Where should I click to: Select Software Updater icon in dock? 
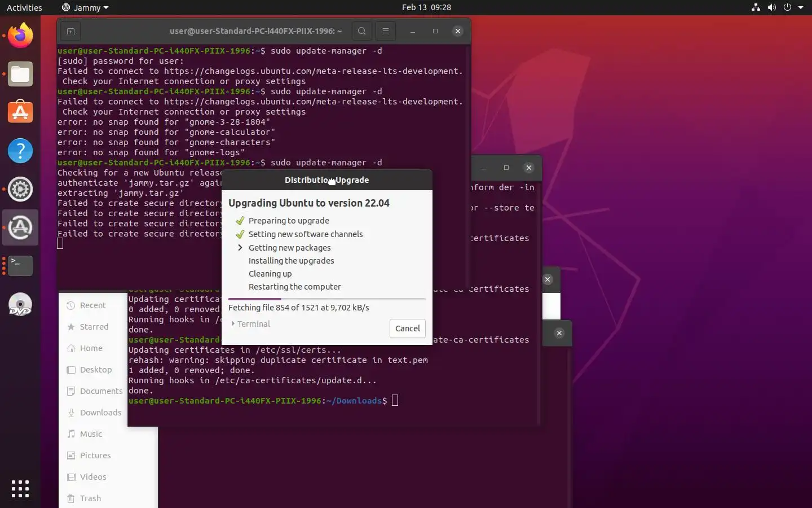point(20,227)
